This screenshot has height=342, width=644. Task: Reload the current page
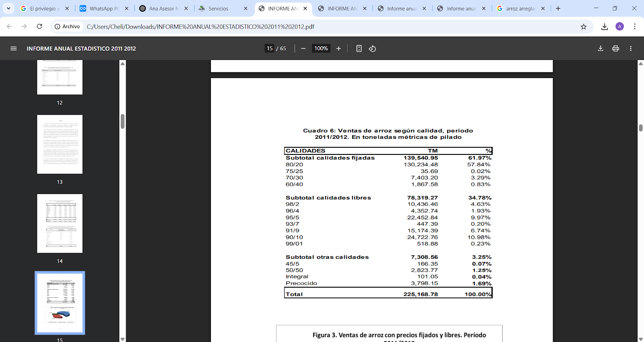coord(39,26)
